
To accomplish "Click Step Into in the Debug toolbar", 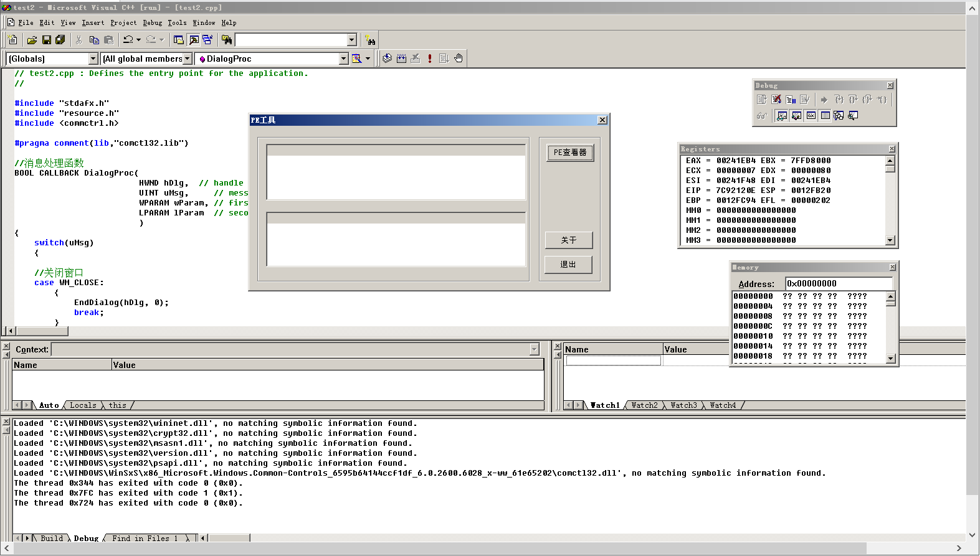I will (x=839, y=100).
